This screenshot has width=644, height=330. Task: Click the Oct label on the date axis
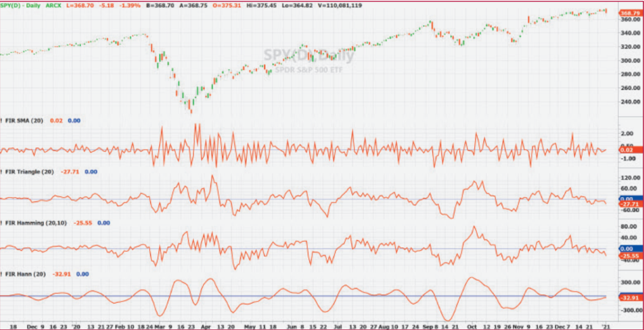pyautogui.click(x=472, y=326)
